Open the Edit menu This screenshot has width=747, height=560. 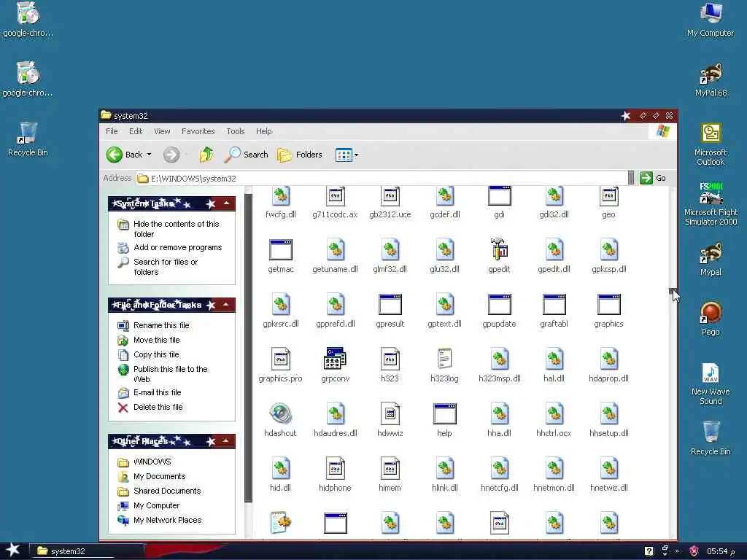[x=136, y=131]
